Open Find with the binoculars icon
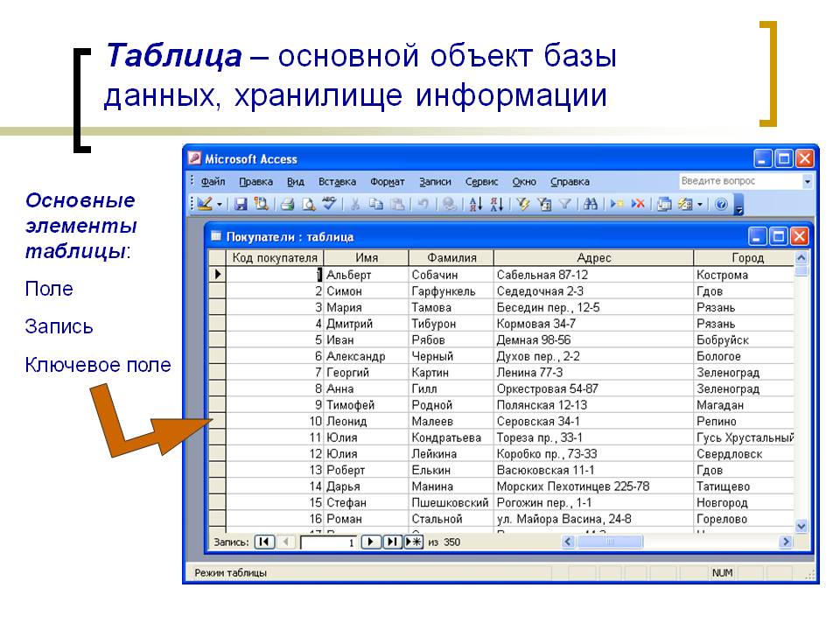This screenshot has width=840, height=630. [591, 204]
